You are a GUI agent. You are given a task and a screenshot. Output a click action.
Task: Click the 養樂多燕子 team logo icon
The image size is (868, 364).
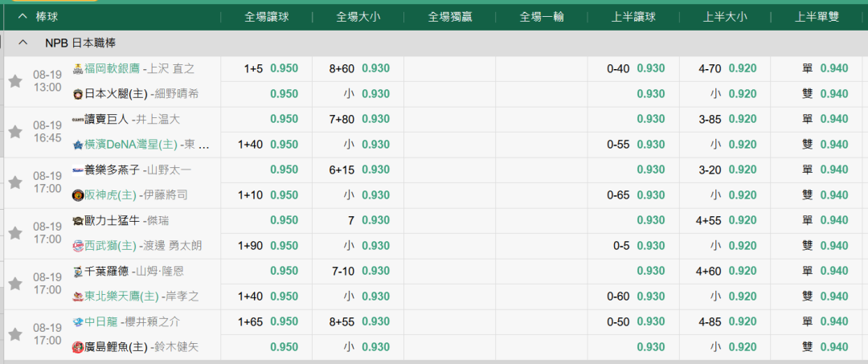(78, 170)
